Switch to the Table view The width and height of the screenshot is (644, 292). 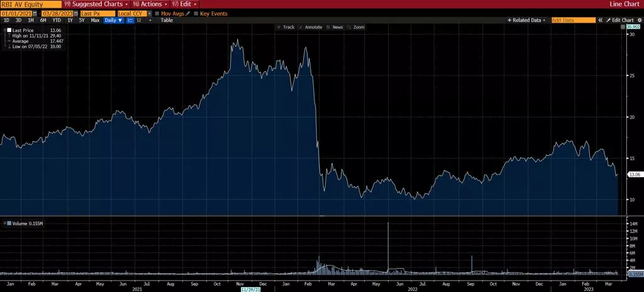[167, 20]
